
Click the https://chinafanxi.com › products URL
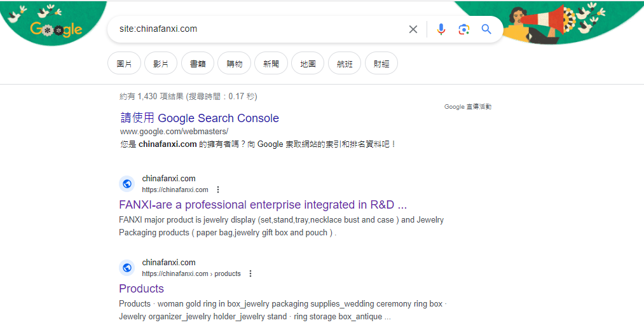191,273
